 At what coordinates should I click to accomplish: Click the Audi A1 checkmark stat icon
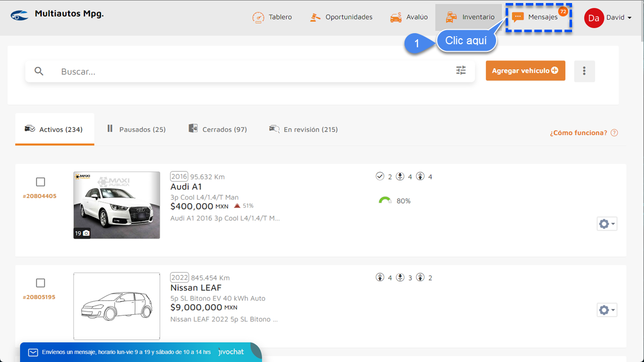pos(380,176)
